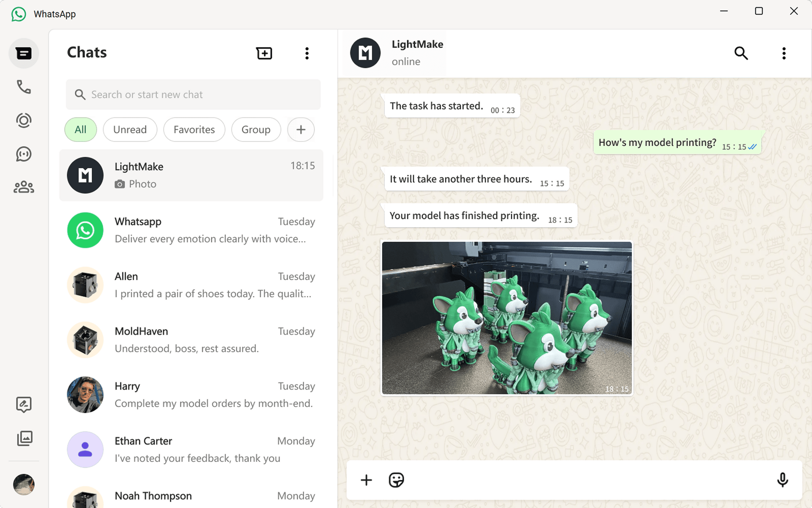Click the 18:15 timestamp on LightMake chat
Screen dimensions: 812x508
click(x=302, y=166)
